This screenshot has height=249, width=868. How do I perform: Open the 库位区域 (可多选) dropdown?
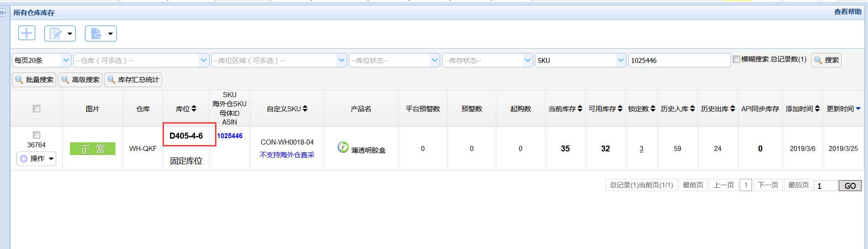click(x=279, y=60)
